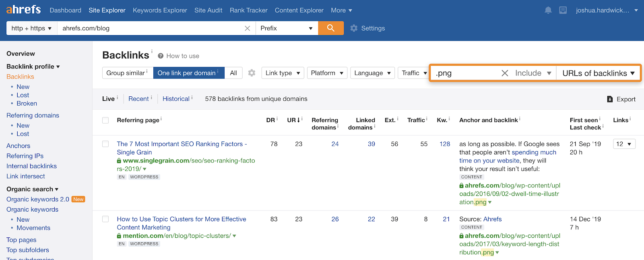Open the notifications bell icon
The width and height of the screenshot is (644, 260).
click(548, 10)
